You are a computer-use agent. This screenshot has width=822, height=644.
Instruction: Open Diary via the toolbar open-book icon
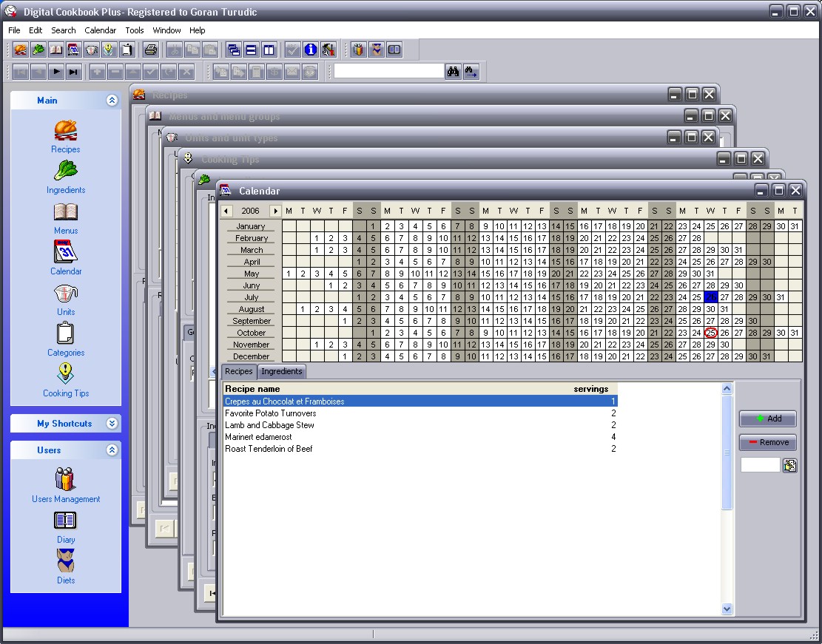(x=394, y=50)
